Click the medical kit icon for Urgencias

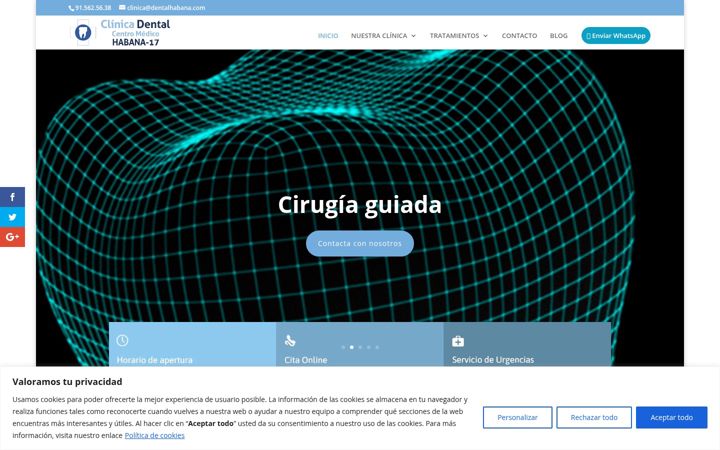458,341
